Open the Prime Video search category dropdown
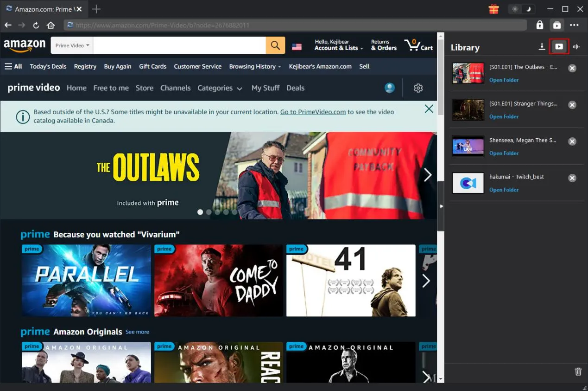The height and width of the screenshot is (391, 588). pos(72,45)
